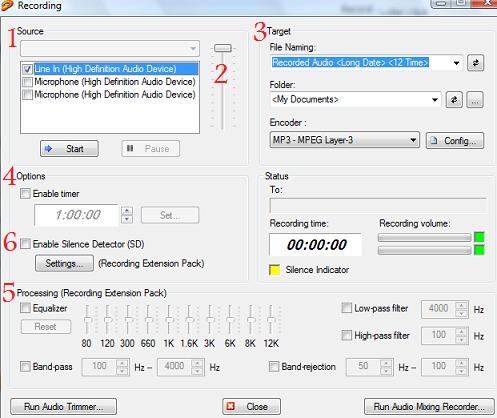This screenshot has width=497, height=418.
Task: Click the Pause recording button
Action: coord(151,148)
